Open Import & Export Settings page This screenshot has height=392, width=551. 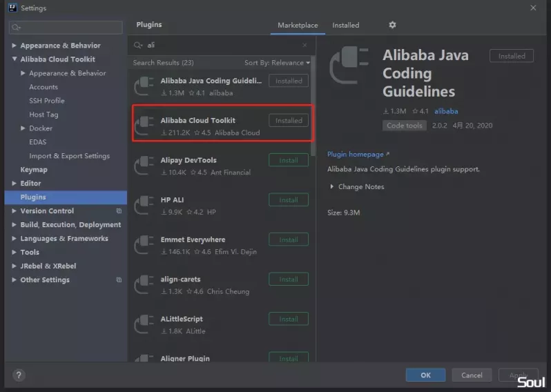pos(69,155)
